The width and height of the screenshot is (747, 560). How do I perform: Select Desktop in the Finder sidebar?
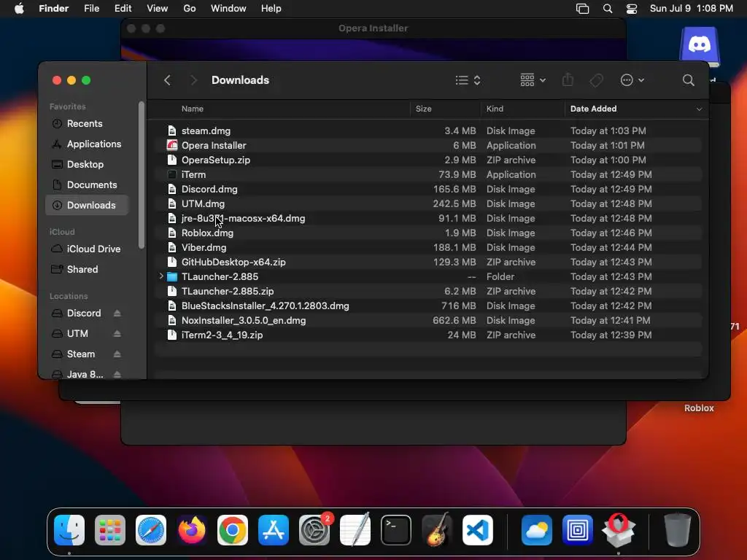click(87, 164)
